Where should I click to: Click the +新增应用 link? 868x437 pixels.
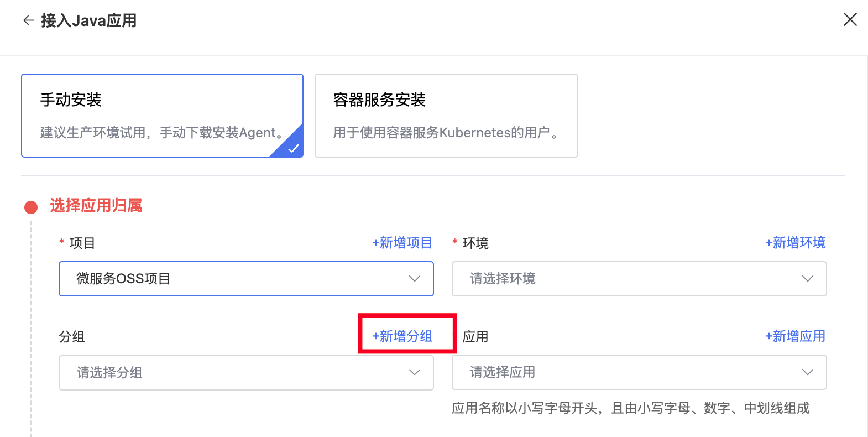click(795, 336)
